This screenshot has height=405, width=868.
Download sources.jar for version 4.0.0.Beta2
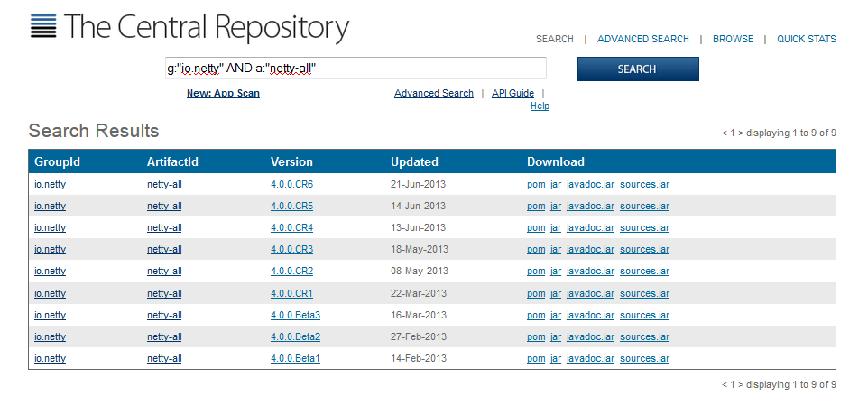click(x=644, y=336)
